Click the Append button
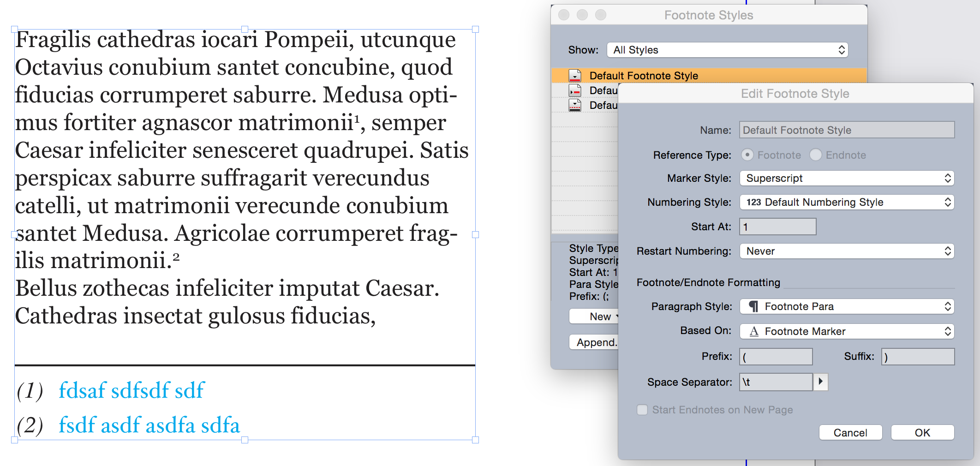 (595, 342)
